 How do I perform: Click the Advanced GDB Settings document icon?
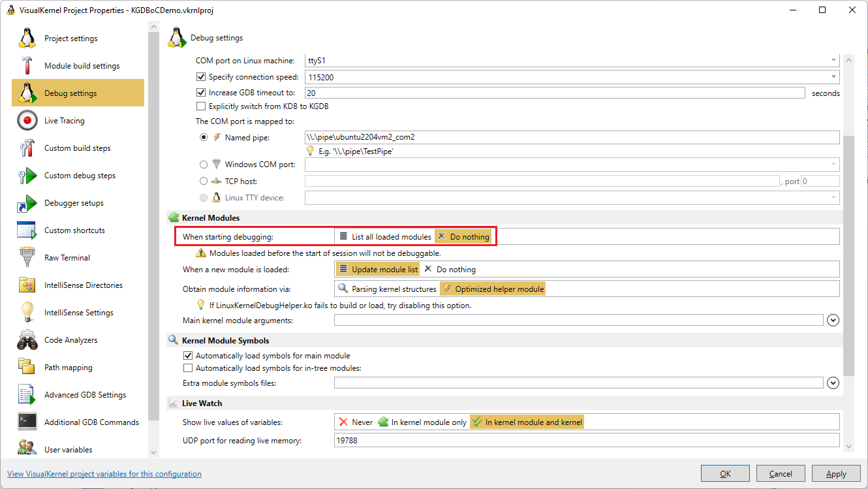[27, 395]
